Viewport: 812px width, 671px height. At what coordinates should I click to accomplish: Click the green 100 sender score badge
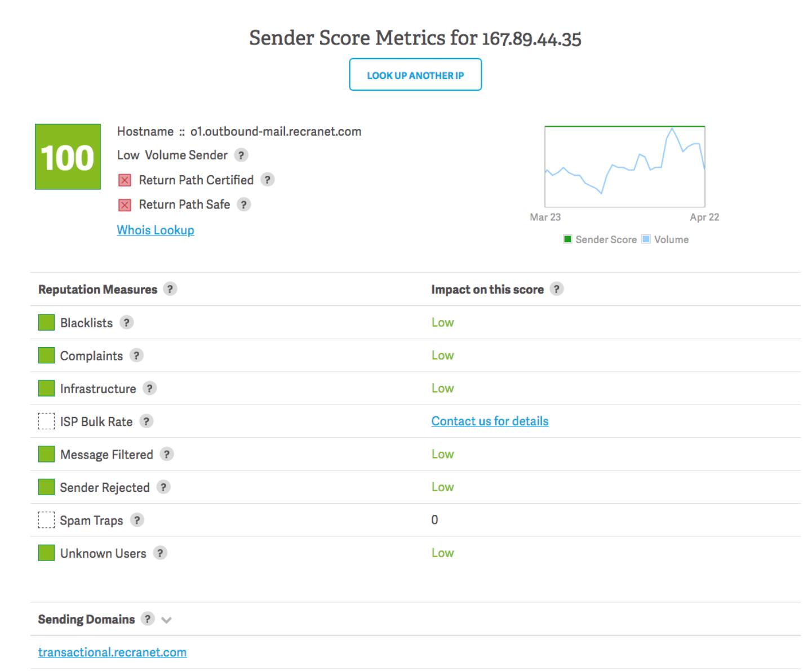tap(68, 157)
